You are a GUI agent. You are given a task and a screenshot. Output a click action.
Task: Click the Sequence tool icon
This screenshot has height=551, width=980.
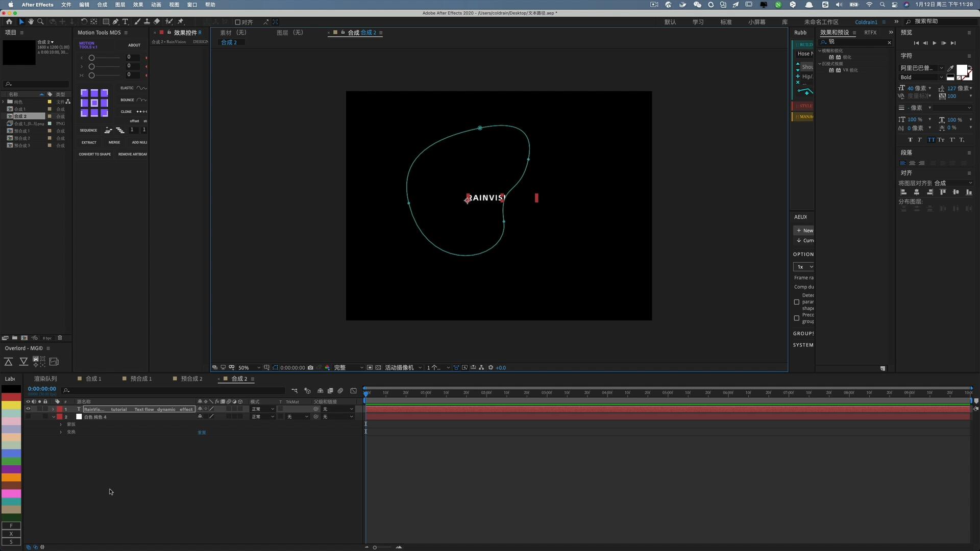pos(108,130)
